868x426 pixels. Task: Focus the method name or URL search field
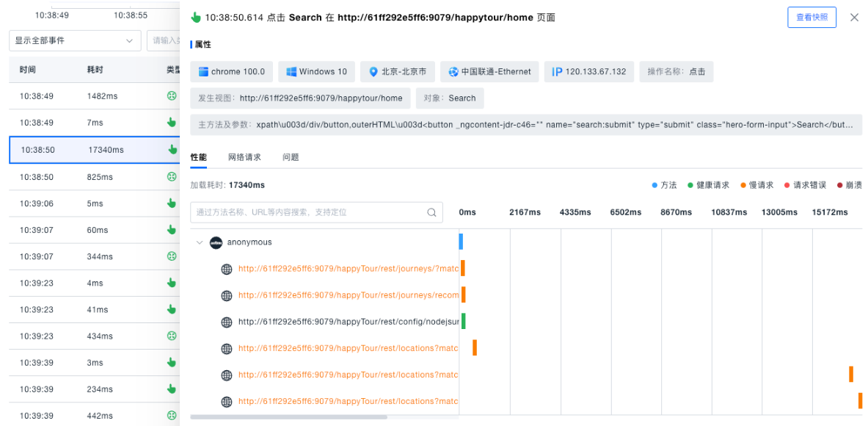pyautogui.click(x=308, y=212)
